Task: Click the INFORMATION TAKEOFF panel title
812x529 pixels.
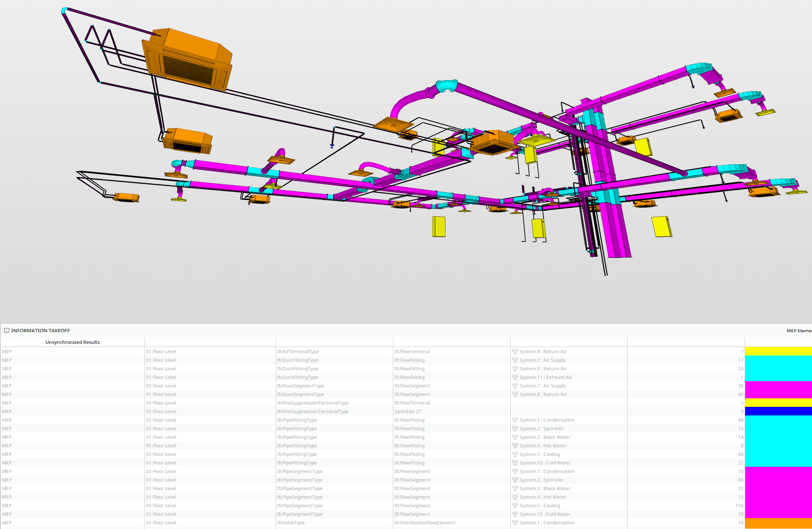Action: 40,331
